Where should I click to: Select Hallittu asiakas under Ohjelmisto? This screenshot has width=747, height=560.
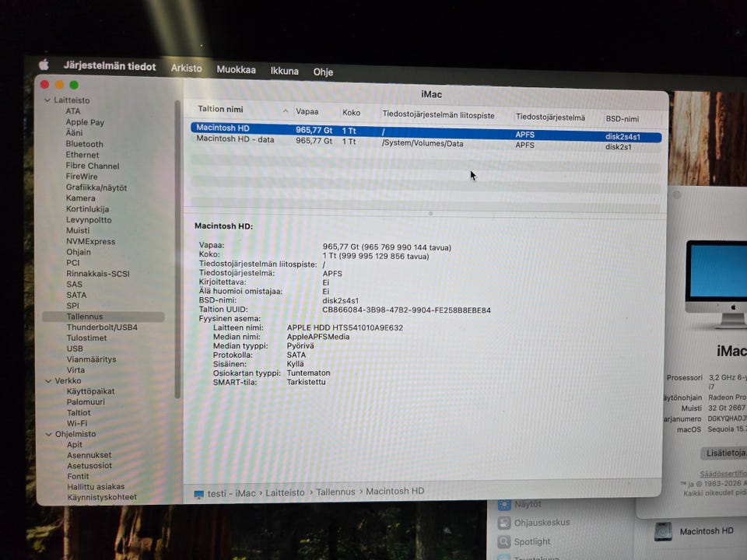(x=96, y=487)
